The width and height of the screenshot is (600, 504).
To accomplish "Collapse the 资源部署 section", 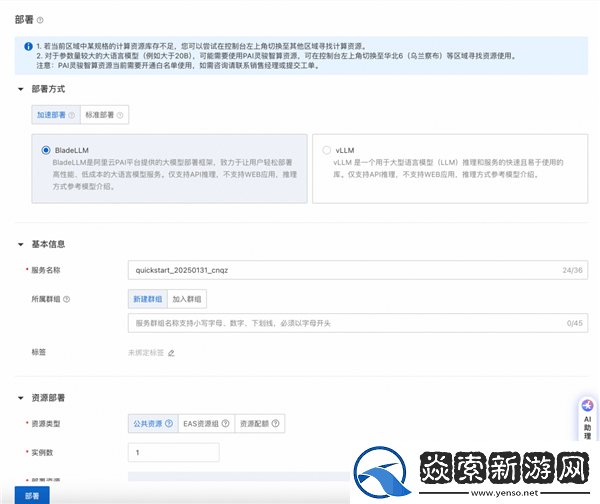I will coord(21,398).
